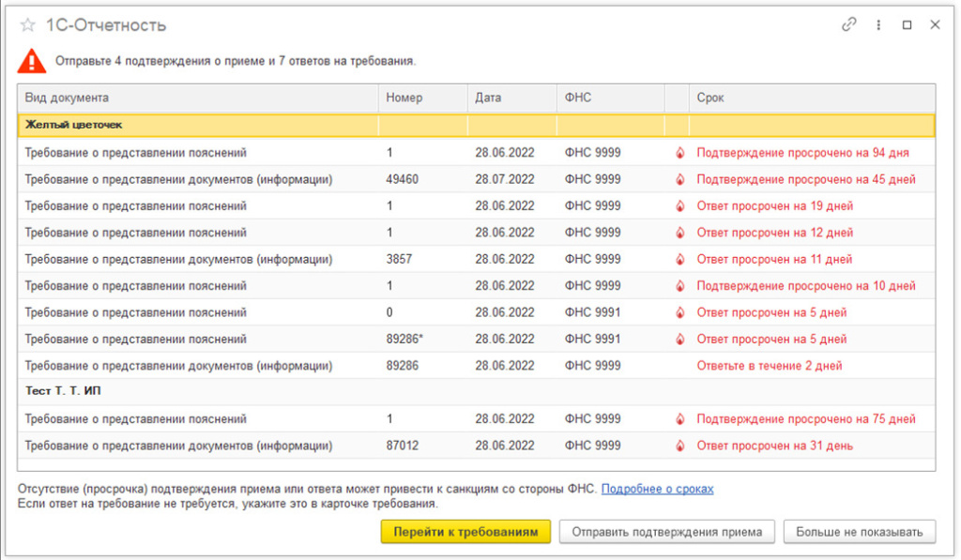Viewport: 961px width, 560px height.
Task: Select 'Ответ просрочен на 12 дней' text
Action: [x=774, y=233]
